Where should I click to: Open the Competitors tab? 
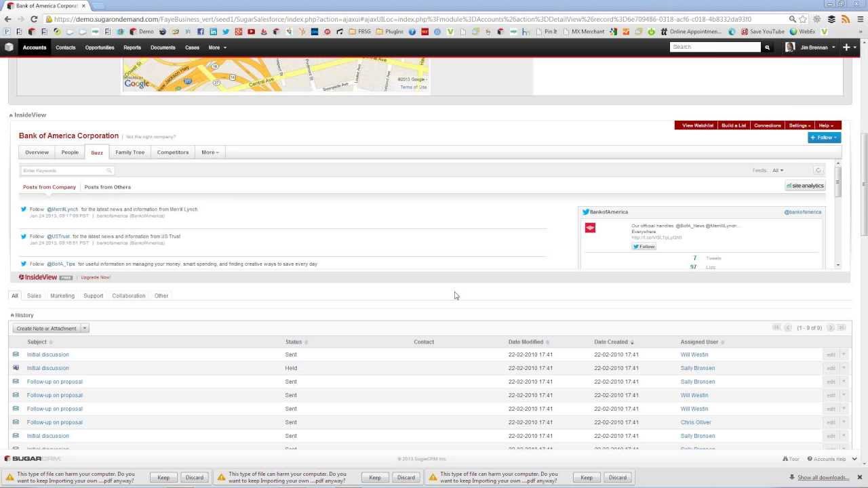click(173, 152)
